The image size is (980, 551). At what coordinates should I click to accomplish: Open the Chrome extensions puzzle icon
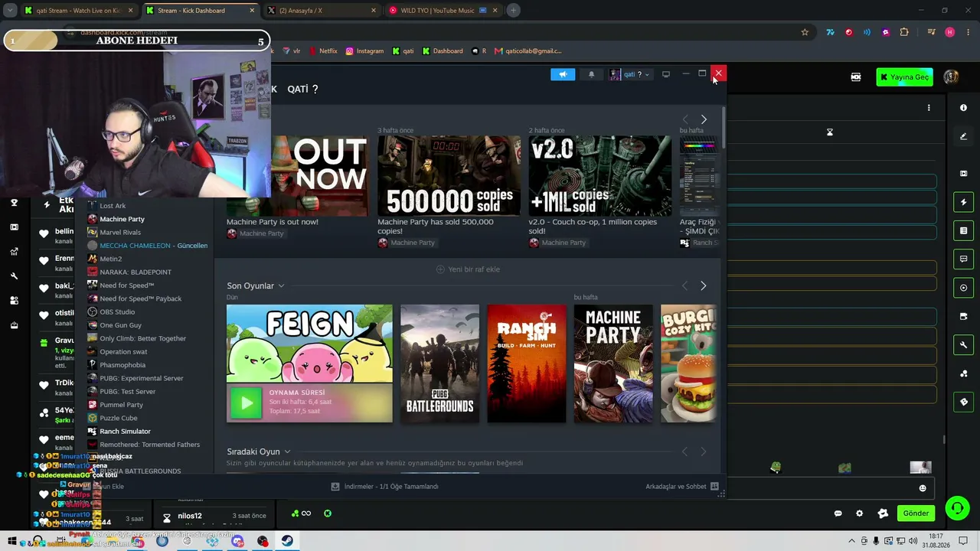(904, 32)
